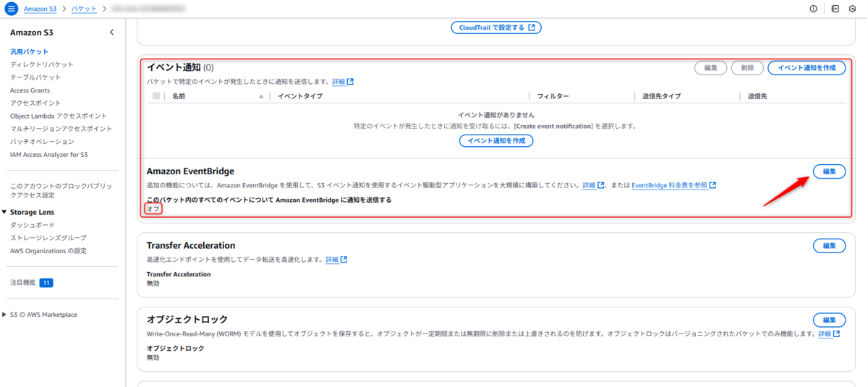This screenshot has height=387, width=868.
Task: Open 詳細 link in Transfer Acceleration
Action: point(336,260)
